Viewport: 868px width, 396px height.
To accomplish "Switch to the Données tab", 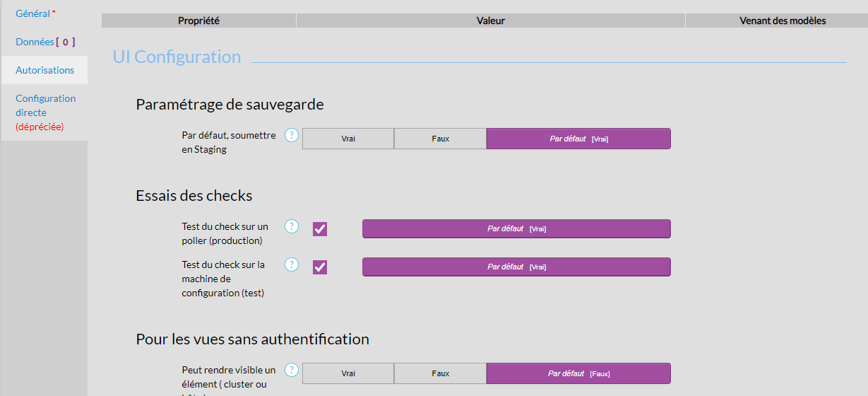I will [35, 42].
